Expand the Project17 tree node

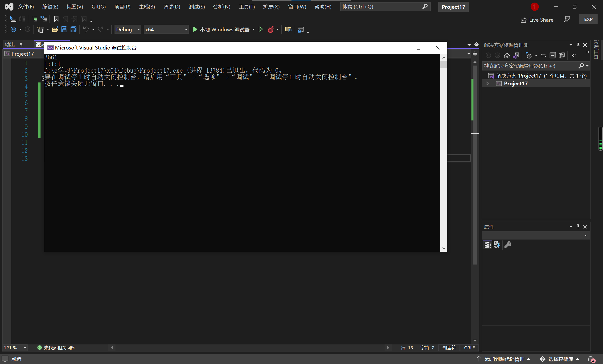click(x=488, y=83)
